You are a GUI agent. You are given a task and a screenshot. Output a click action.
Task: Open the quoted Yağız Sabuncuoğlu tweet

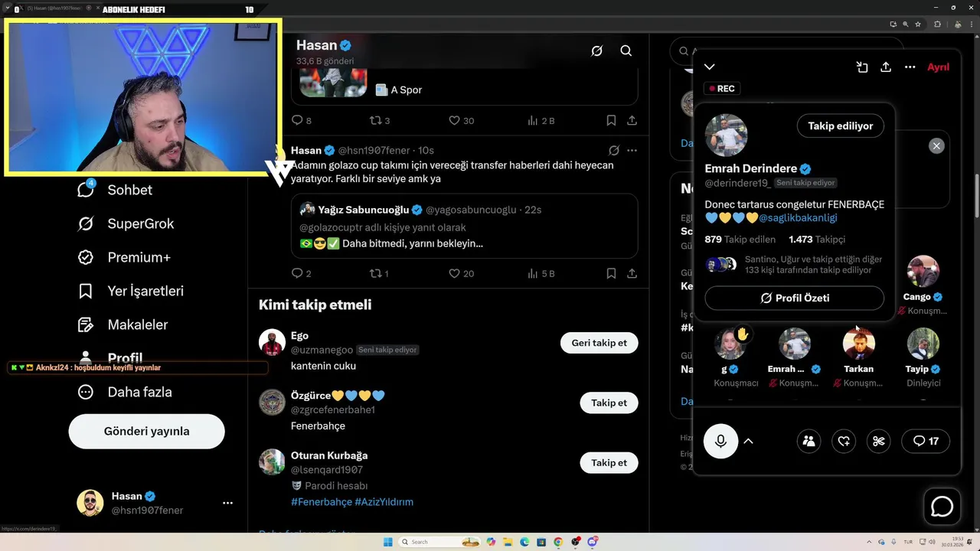coord(464,226)
